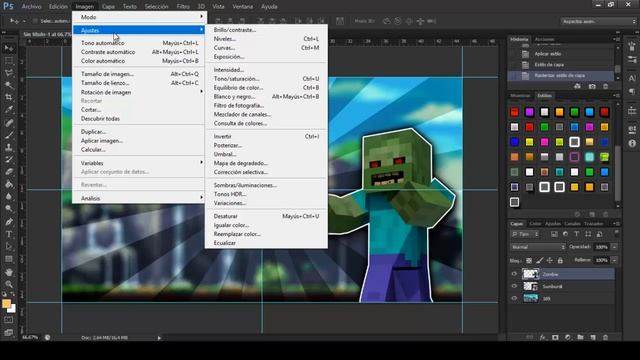This screenshot has width=640, height=360.
Task: Select the History Brush tool
Action: coord(9,160)
